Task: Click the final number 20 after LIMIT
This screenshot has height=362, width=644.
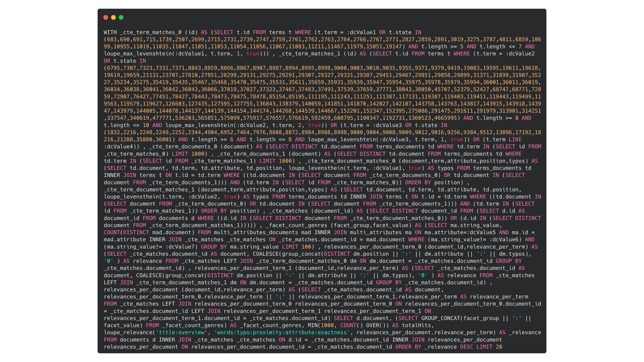Action: pos(499,347)
